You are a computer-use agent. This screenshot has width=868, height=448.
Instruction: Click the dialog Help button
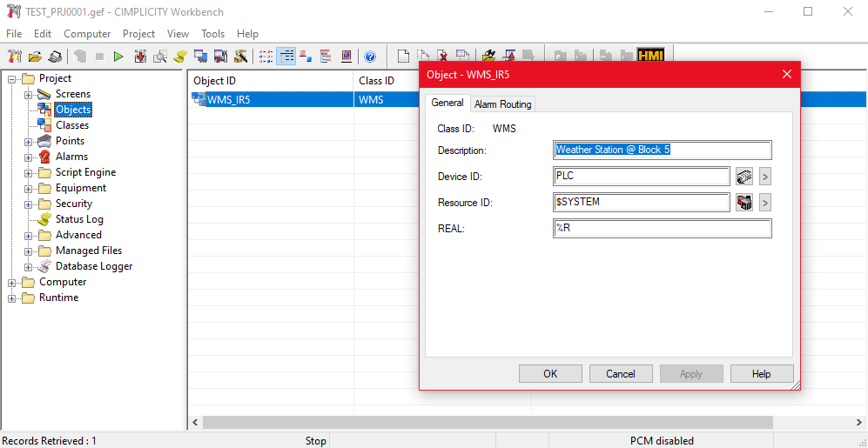click(x=762, y=374)
